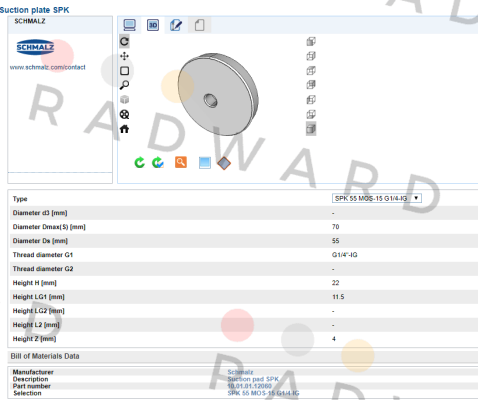Click the Schmalz logo image

(35, 47)
